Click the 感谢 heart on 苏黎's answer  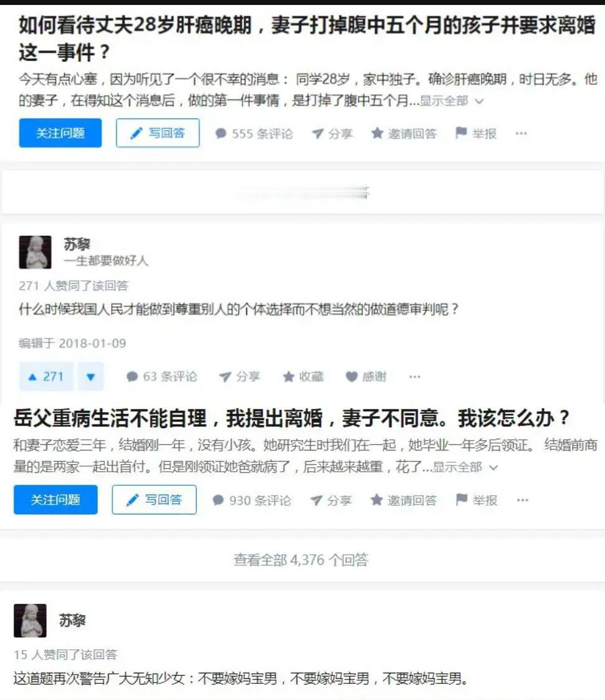pos(351,377)
